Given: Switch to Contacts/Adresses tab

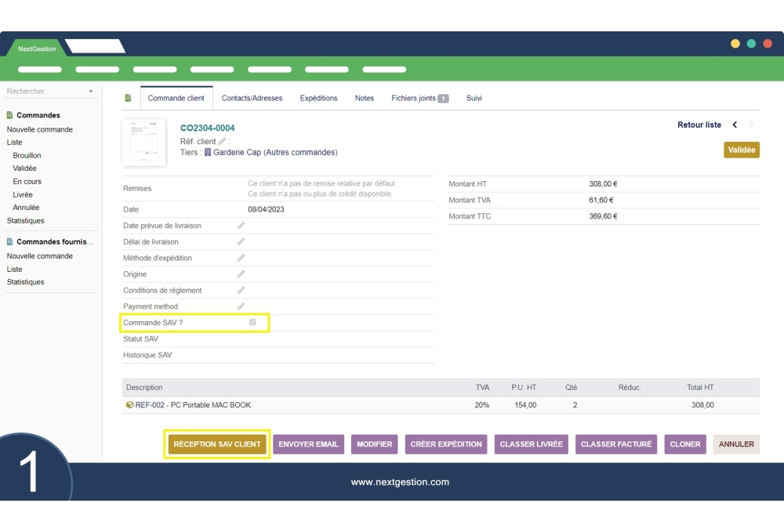Looking at the screenshot, I should [252, 98].
